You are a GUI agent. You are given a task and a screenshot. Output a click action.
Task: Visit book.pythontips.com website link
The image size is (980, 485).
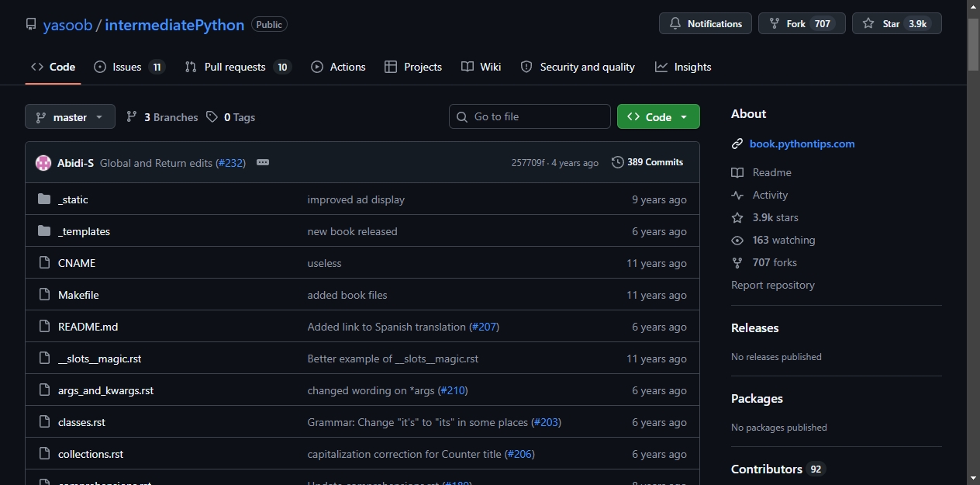802,144
